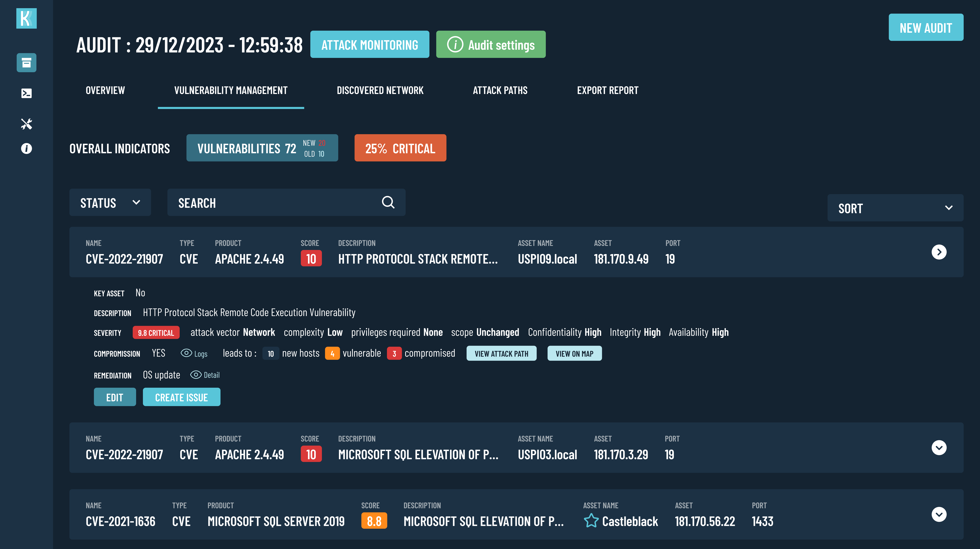
Task: Collapse the USPI09.local vulnerability row
Action: coord(939,252)
